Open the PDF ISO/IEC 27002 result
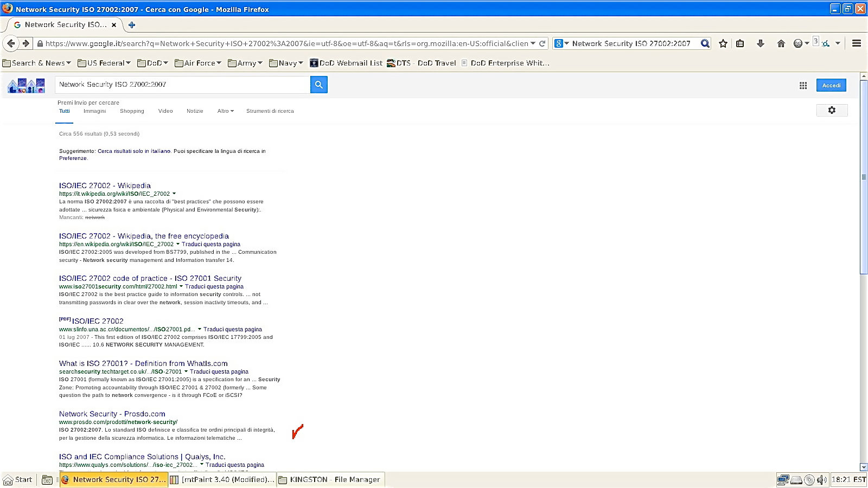868x488 pixels. coord(98,321)
